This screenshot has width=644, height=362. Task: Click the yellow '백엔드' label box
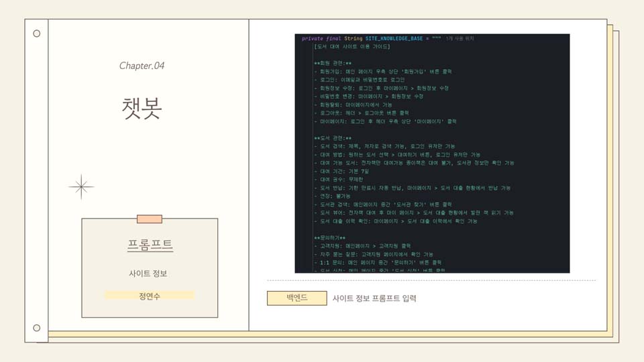[297, 298]
